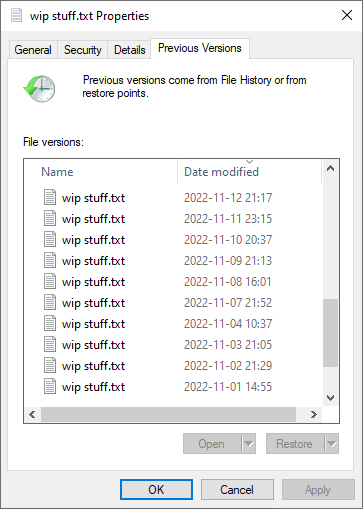Click the vertical scrollbar thumb in the versions list

(x=330, y=333)
